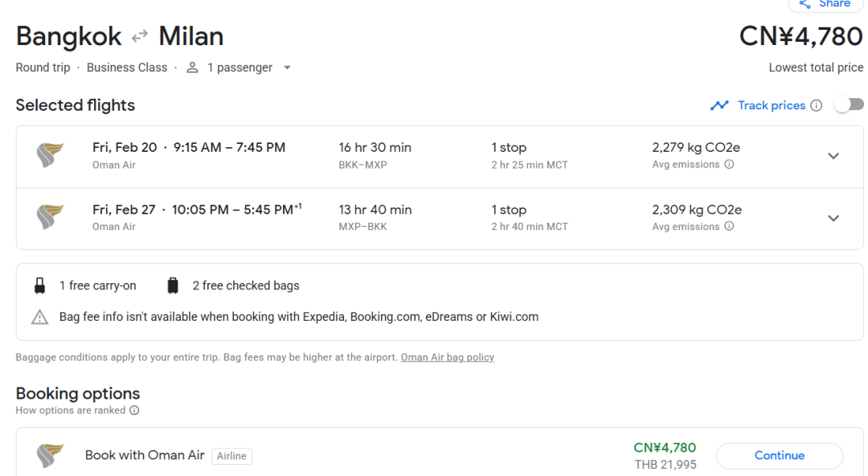The height and width of the screenshot is (476, 868).
Task: Click 'Book with Oman Air' label
Action: [x=145, y=455]
